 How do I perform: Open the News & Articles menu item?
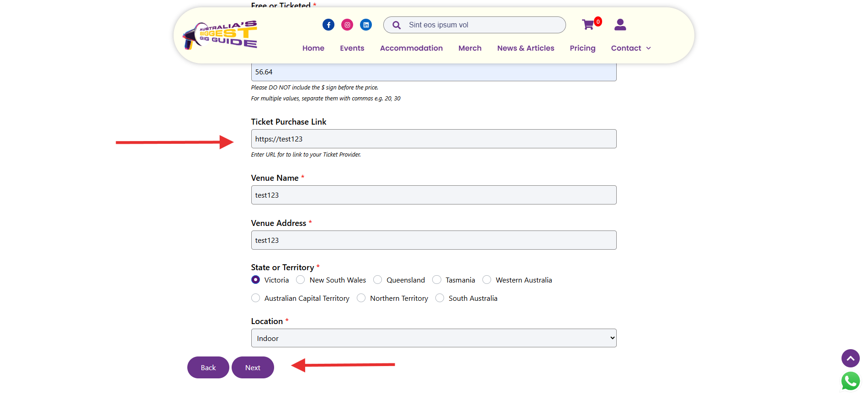coord(526,48)
